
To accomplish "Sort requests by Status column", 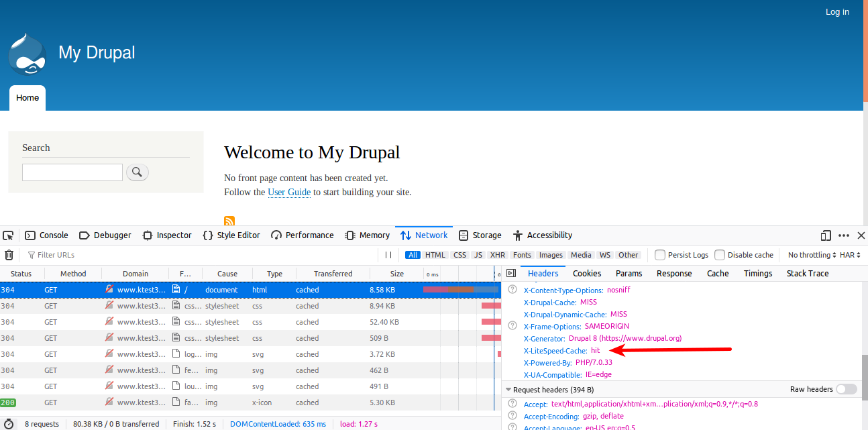I will pos(21,274).
